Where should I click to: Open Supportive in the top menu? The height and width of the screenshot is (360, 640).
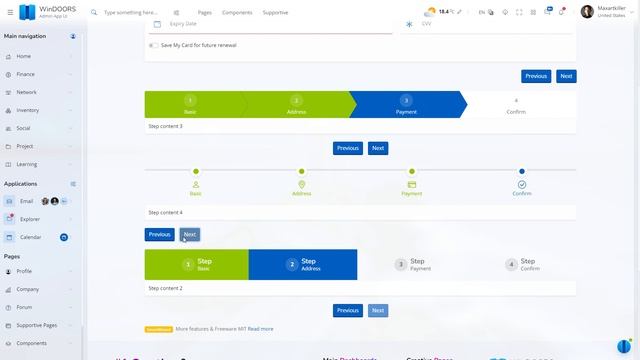[275, 13]
